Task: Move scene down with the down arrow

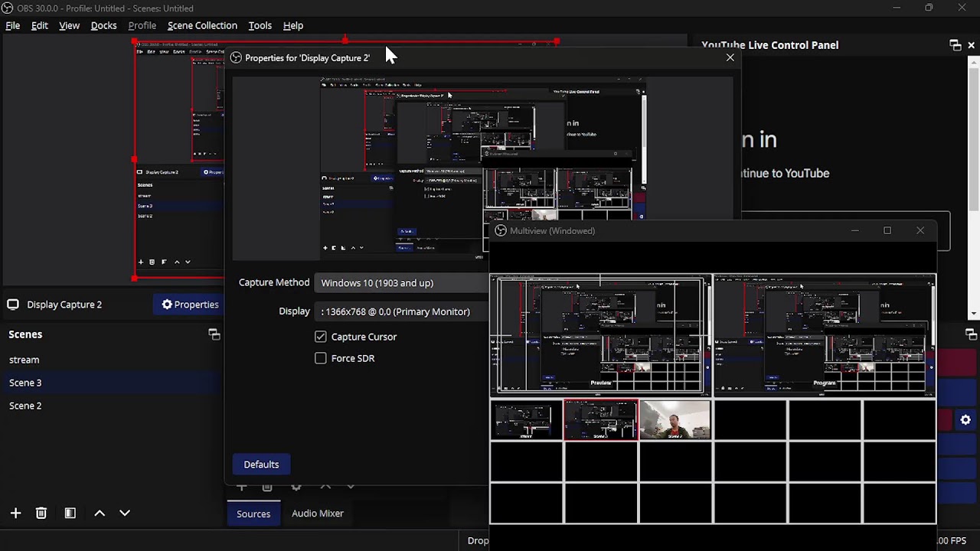Action: coord(125,514)
